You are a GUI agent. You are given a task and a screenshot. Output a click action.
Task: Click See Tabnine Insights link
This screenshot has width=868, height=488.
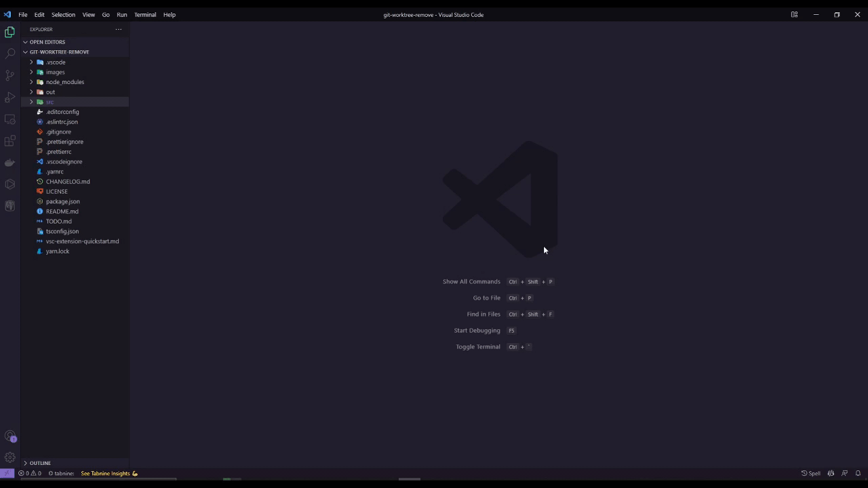[x=109, y=473]
